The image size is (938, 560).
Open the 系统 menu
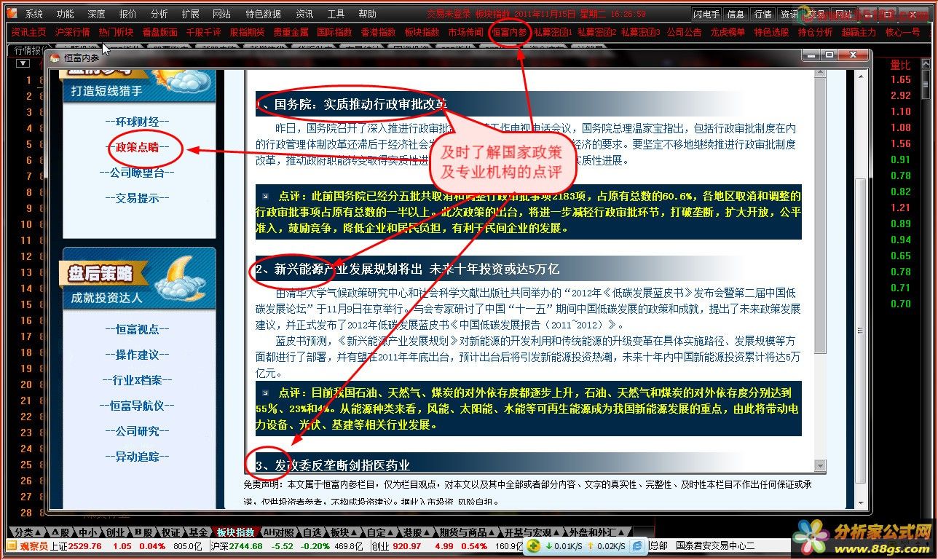tap(33, 14)
